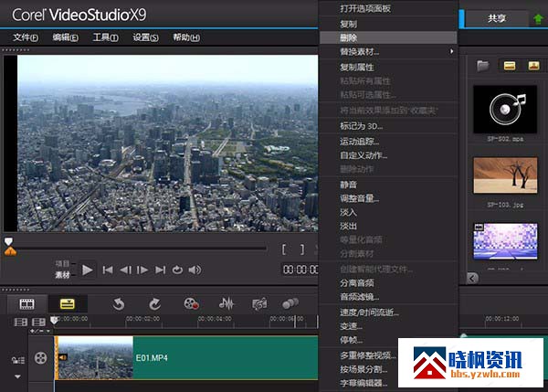Switch to the yellow Timeline view icon
This screenshot has height=392, width=548.
(67, 304)
